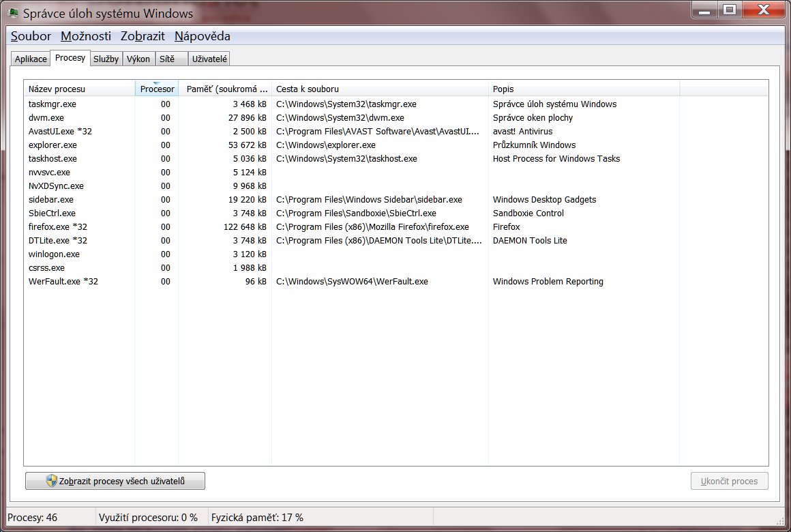The height and width of the screenshot is (532, 791).
Task: Select the nvvsvc.exe process
Action: click(x=396, y=172)
